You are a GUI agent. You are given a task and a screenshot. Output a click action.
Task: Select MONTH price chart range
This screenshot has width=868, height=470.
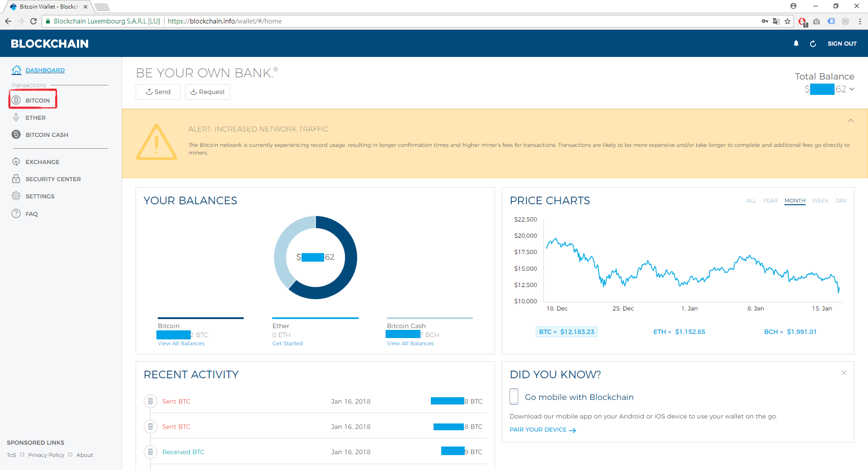tap(795, 201)
